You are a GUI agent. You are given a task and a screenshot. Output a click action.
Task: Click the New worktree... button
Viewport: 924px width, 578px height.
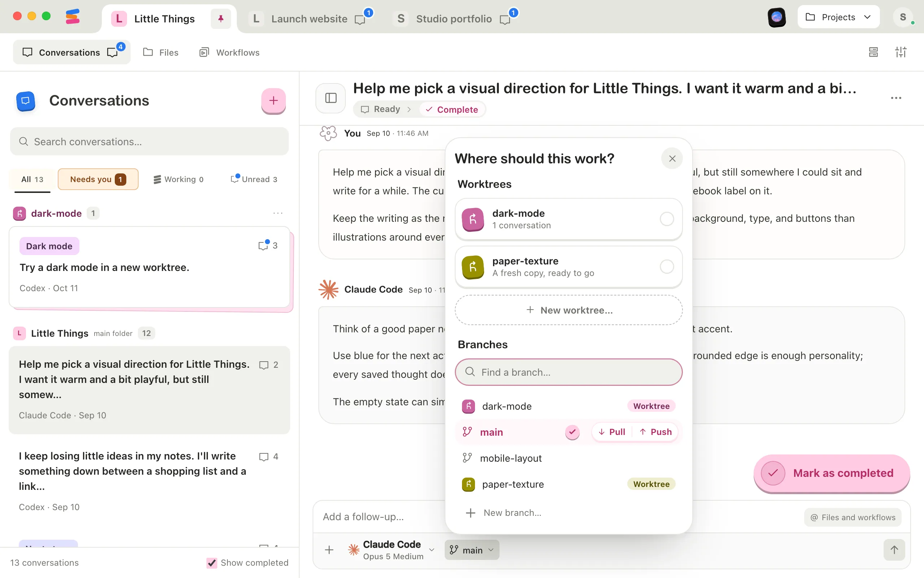(568, 310)
